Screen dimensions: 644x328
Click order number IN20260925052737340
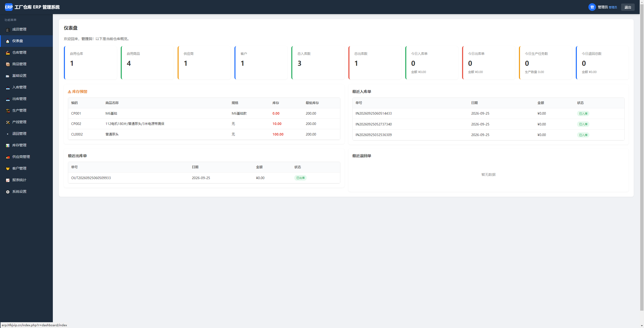[374, 124]
